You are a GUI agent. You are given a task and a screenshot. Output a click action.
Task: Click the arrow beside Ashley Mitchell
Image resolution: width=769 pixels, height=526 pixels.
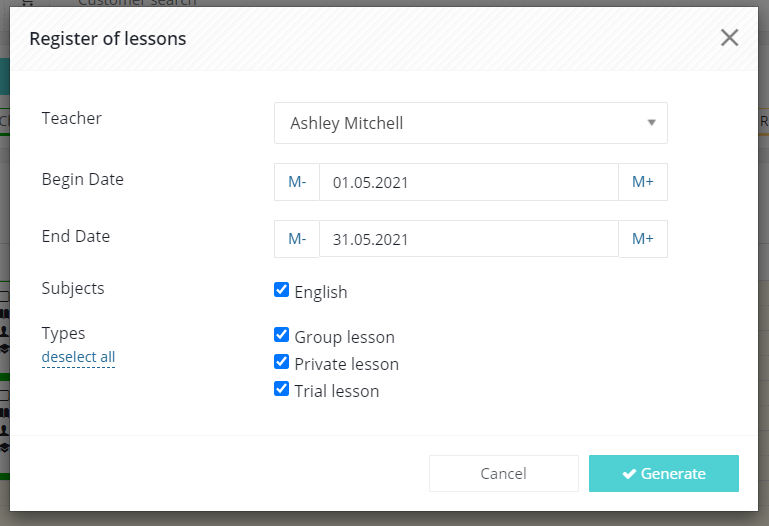pyautogui.click(x=651, y=123)
